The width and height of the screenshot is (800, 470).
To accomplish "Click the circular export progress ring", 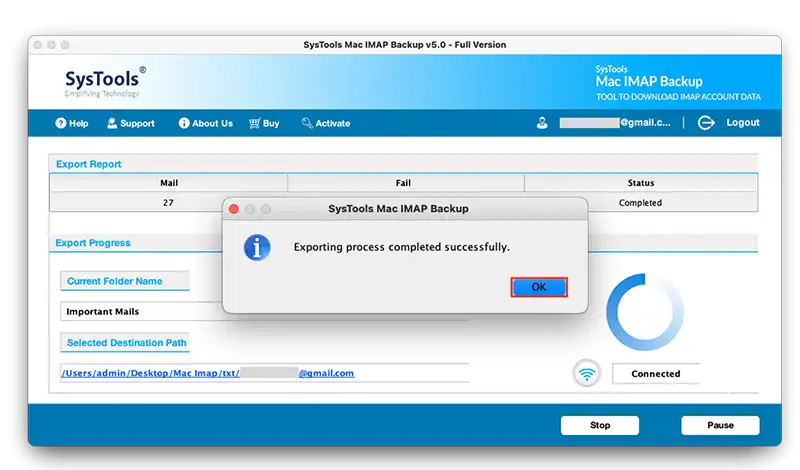I will pos(645,312).
